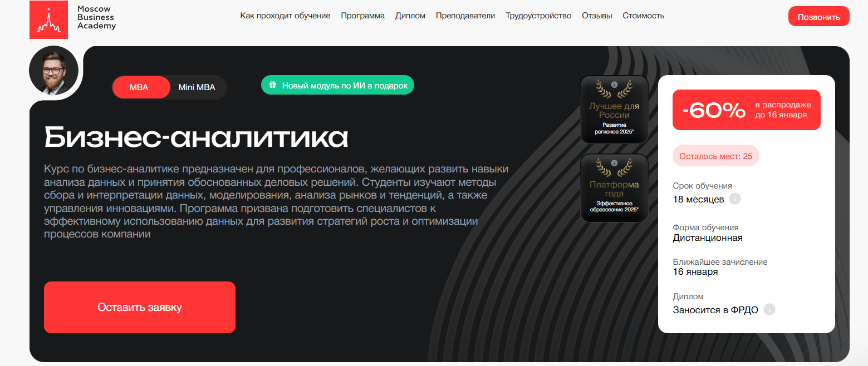View the Отзывы section

(x=597, y=16)
